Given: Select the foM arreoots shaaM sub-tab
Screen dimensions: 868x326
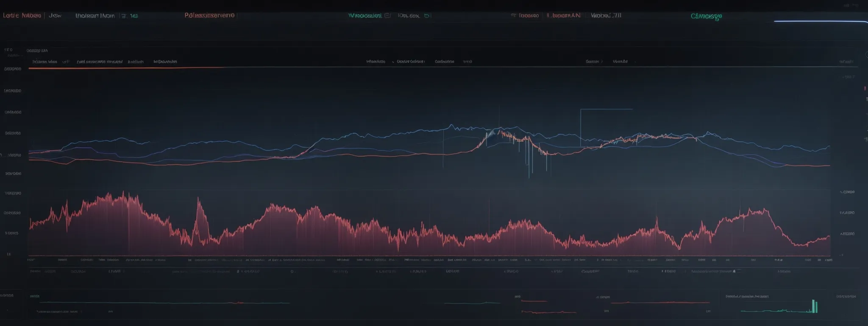Looking at the screenshot, I should pos(100,62).
